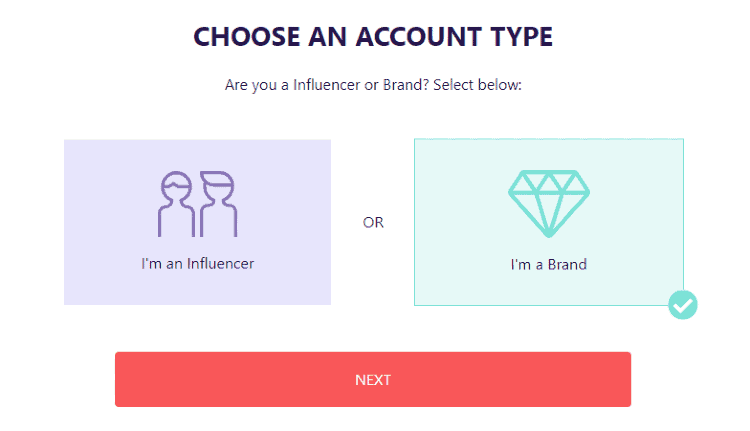Image resolution: width=750 pixels, height=431 pixels.
Task: Click the "I'm a Brand" label
Action: [x=549, y=265]
